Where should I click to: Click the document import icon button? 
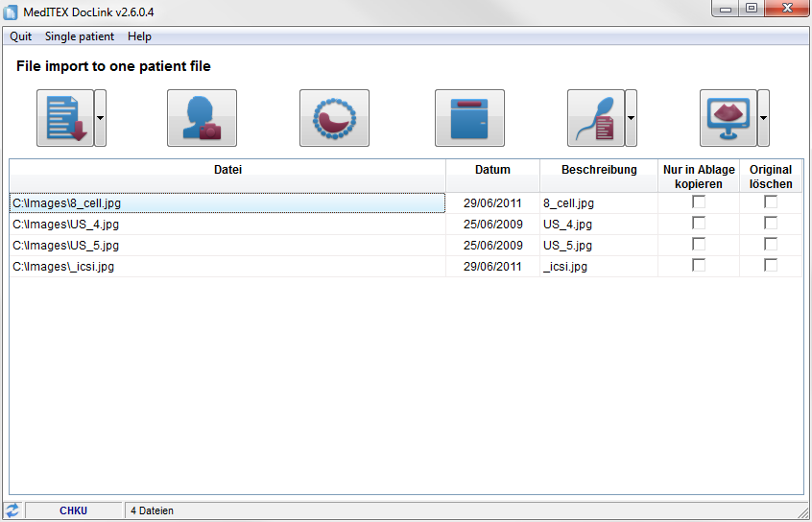(x=65, y=118)
